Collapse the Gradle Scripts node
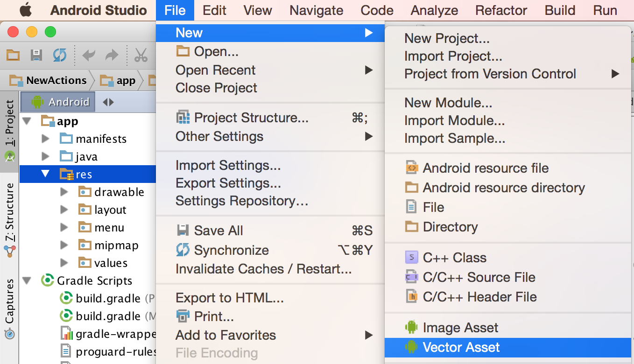Screen dimensions: 634x364 point(27,280)
